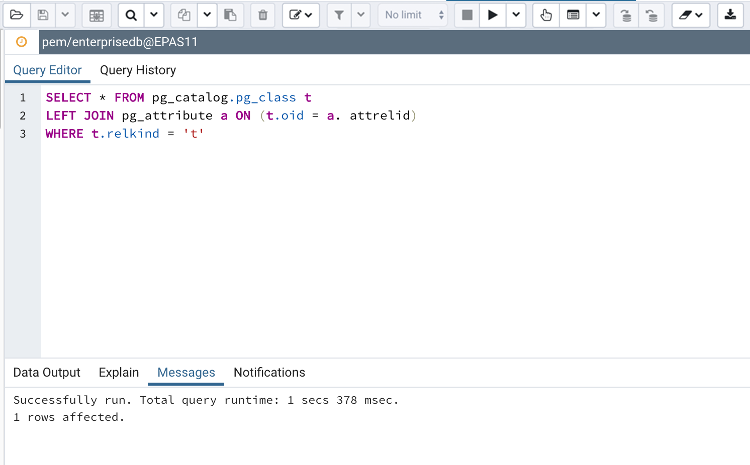Screen dimensions: 750x465
Task: Open the Explain tab
Action: tap(119, 373)
